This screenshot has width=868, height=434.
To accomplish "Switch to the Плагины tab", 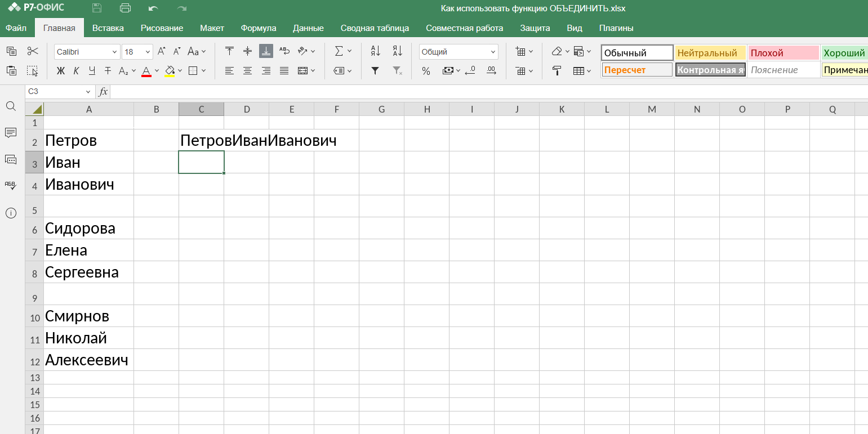I will point(616,28).
